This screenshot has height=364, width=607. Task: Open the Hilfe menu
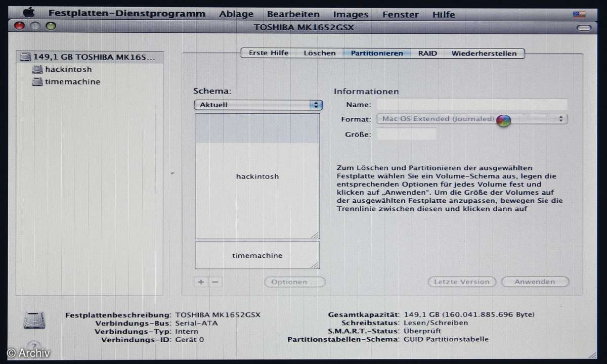pyautogui.click(x=444, y=14)
